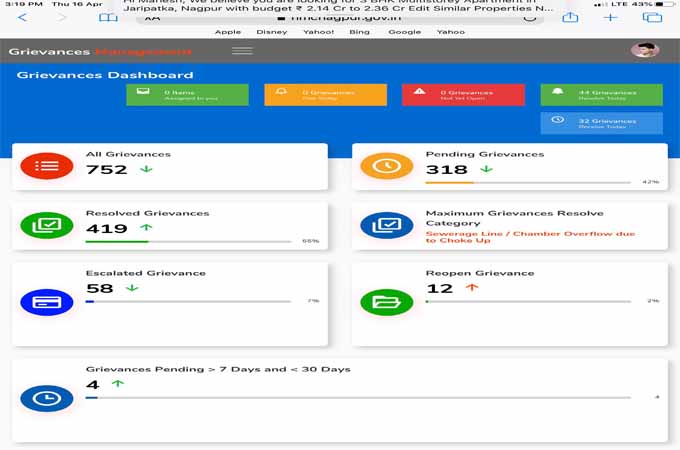Tap the Safari share icon
Image resolution: width=680 pixels, height=450 pixels.
click(x=570, y=18)
